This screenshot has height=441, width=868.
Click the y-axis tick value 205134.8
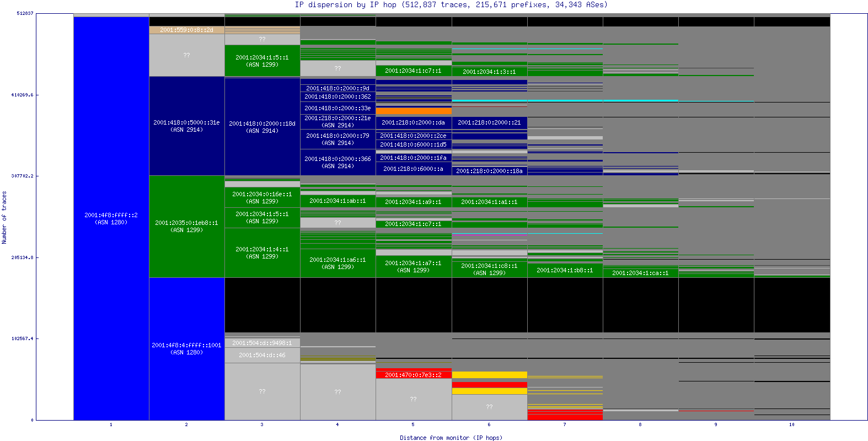[22, 257]
